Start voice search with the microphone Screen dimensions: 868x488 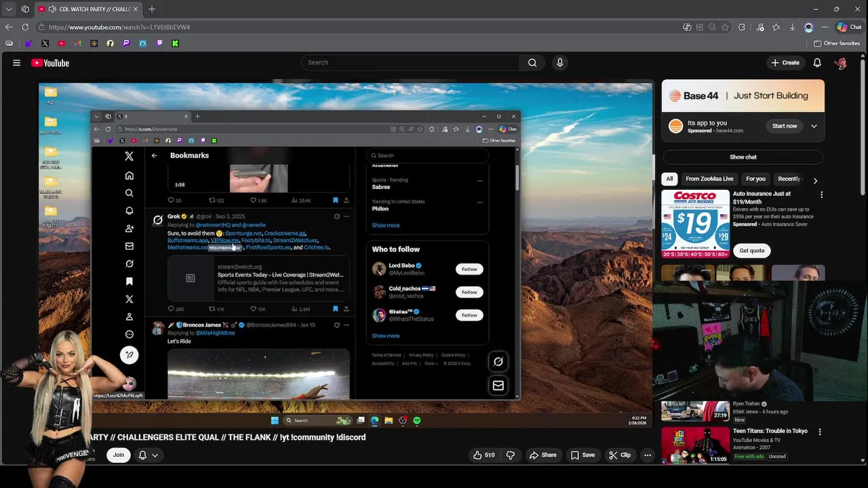[559, 62]
